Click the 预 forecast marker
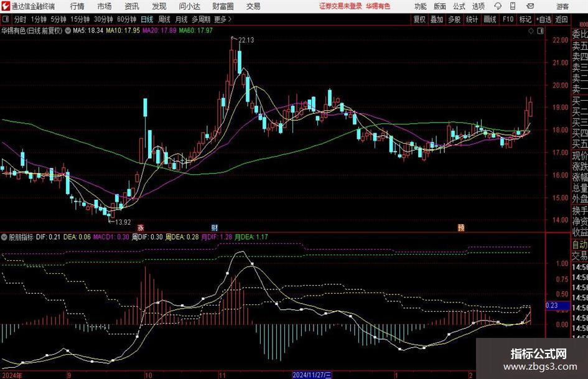The height and width of the screenshot is (379, 588). (461, 227)
